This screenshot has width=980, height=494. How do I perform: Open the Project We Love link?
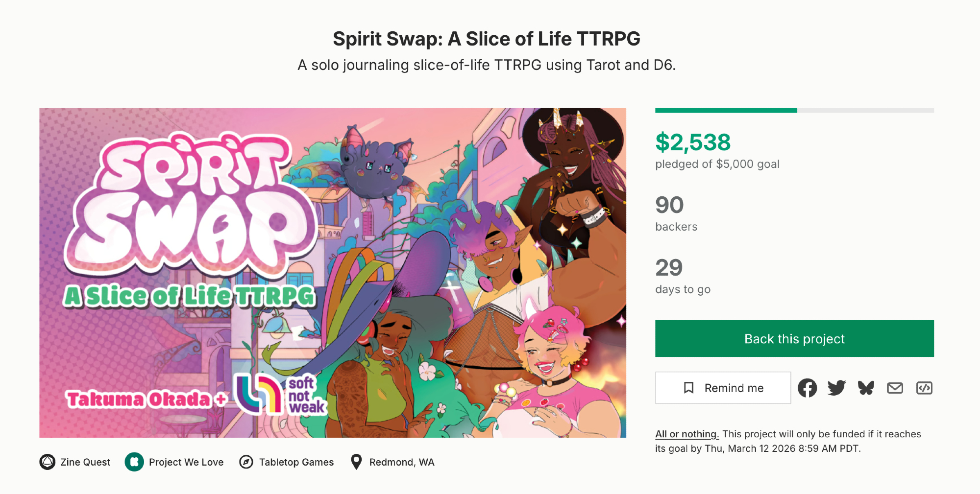[186, 462]
